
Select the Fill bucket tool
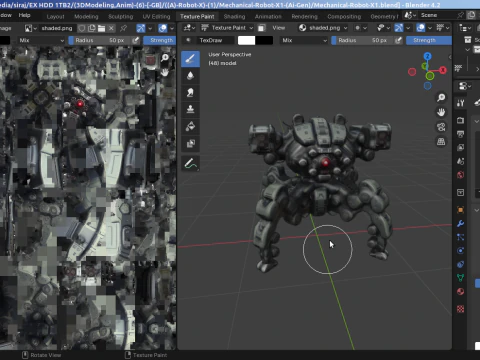(x=190, y=126)
